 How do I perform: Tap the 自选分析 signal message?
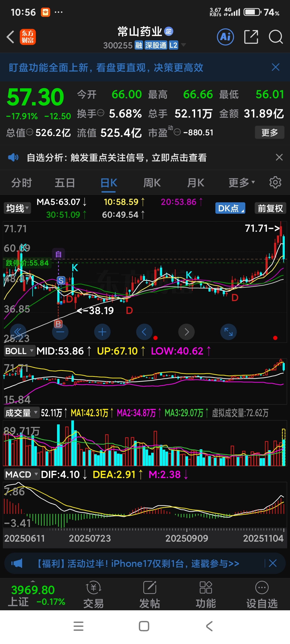tap(117, 157)
